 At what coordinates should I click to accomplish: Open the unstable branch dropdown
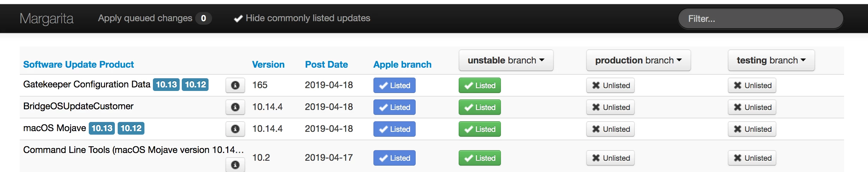pos(506,60)
